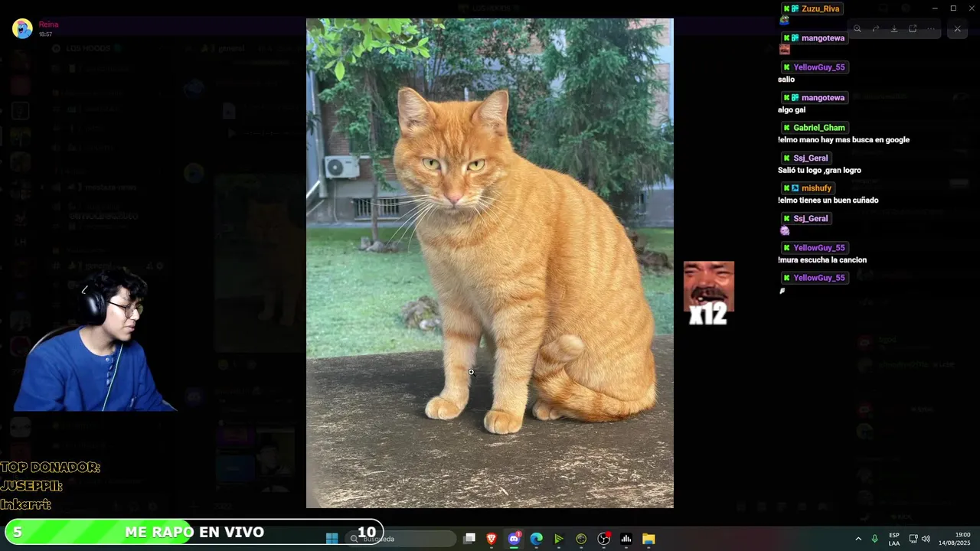
Task: Download the cat image with the download icon
Action: (x=894, y=29)
